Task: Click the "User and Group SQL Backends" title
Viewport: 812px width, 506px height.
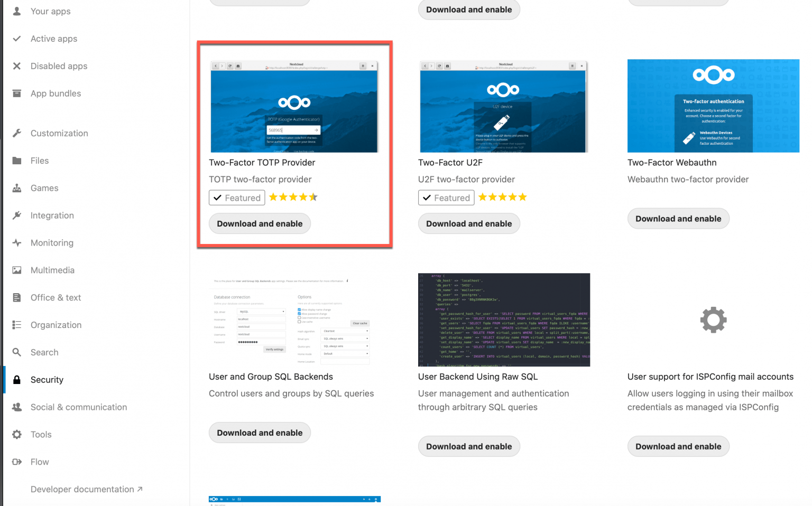Action: (271, 377)
